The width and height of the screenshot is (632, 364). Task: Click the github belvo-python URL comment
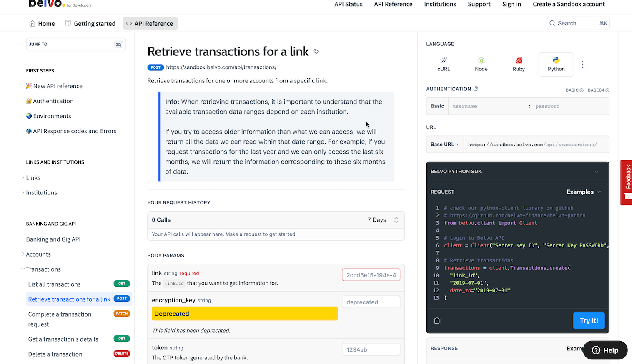[514, 216]
